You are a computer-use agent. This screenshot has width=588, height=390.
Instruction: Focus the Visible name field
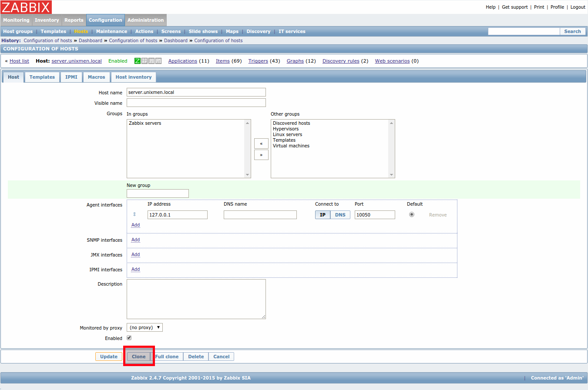196,103
